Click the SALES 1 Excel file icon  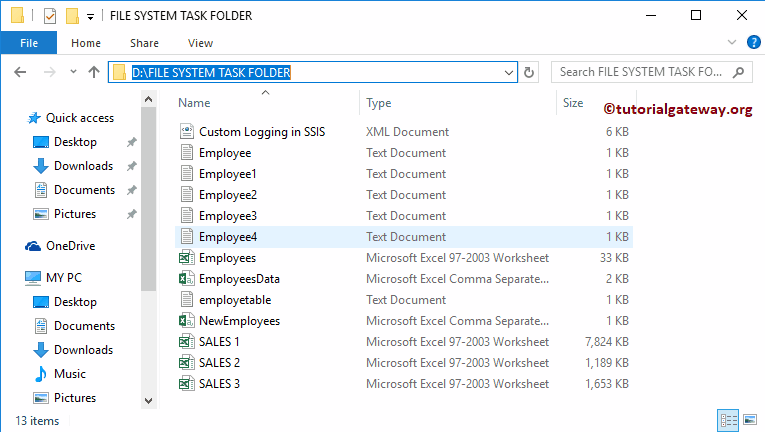tap(185, 342)
